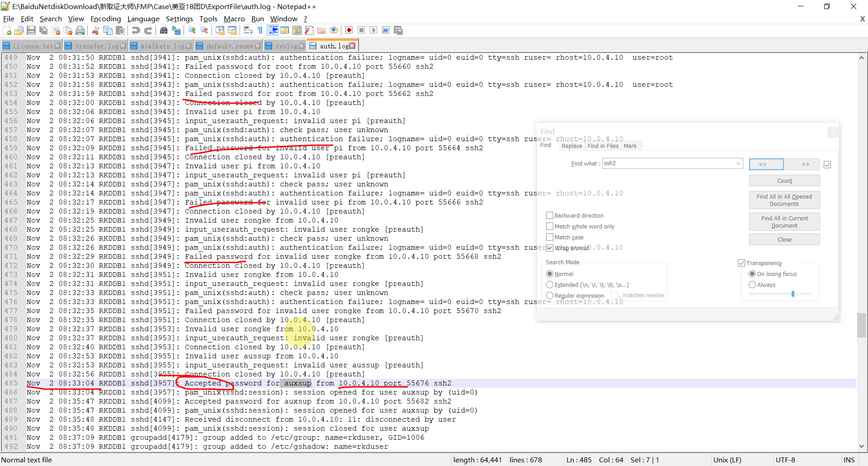Open Folder as Workspace icon
Image resolution: width=868 pixels, height=466 pixels.
(321, 30)
